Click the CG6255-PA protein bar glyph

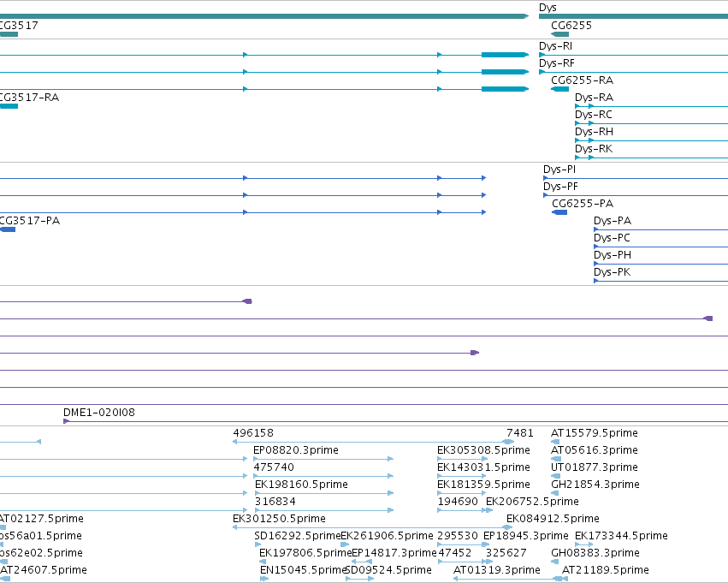tap(559, 212)
